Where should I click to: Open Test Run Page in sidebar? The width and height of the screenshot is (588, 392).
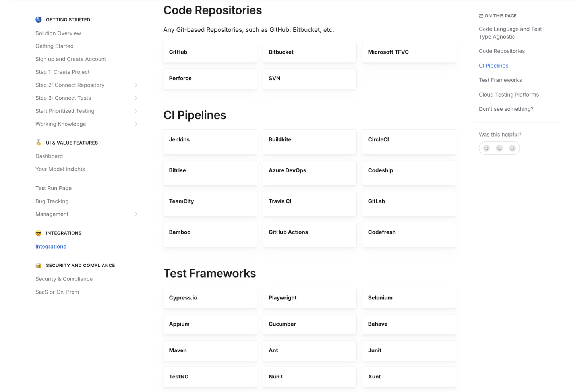[53, 188]
